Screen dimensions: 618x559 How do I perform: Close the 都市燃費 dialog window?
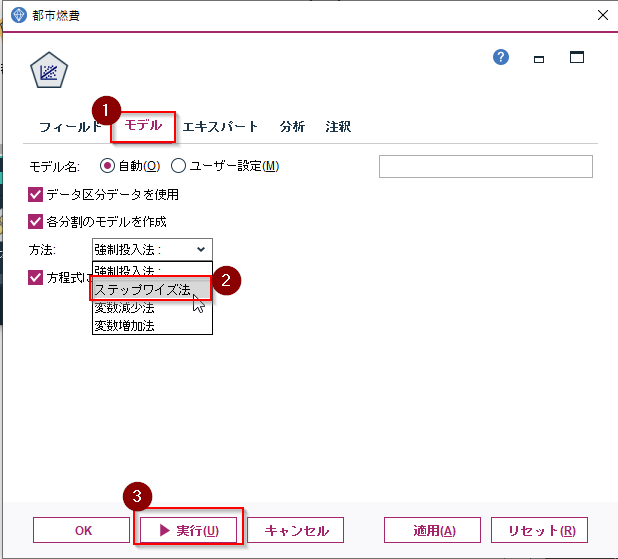click(603, 15)
